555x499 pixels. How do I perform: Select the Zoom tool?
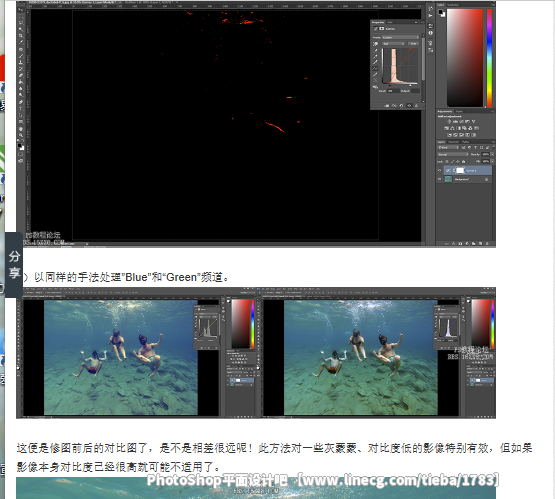click(21, 135)
